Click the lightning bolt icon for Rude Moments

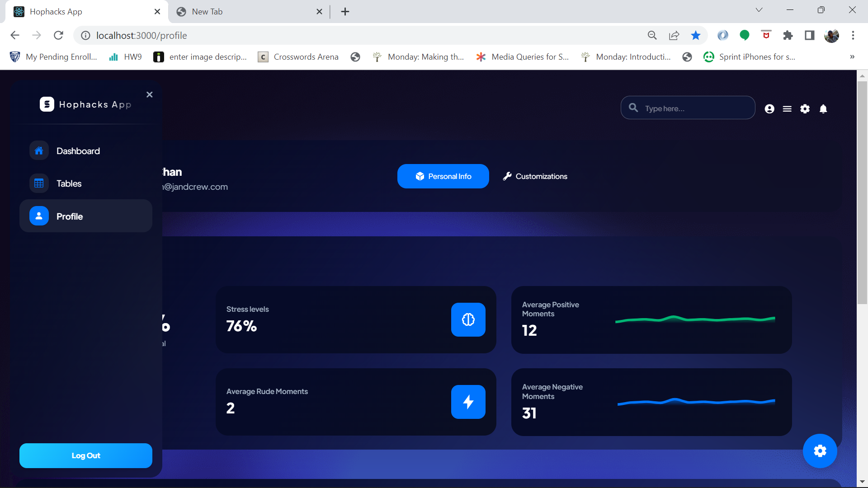pos(468,402)
